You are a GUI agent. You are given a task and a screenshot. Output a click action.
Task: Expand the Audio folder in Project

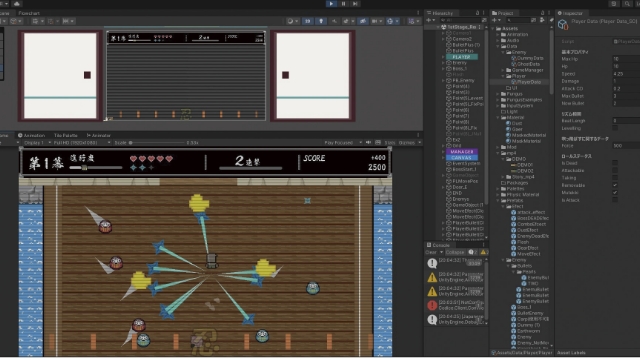point(498,40)
